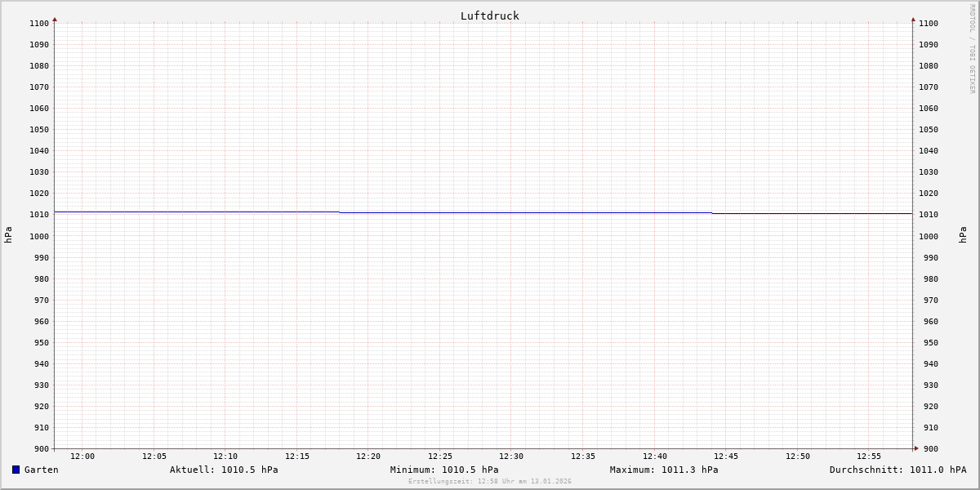The image size is (980, 490).
Task: Click the red arrow atop right axis
Action: (913, 19)
